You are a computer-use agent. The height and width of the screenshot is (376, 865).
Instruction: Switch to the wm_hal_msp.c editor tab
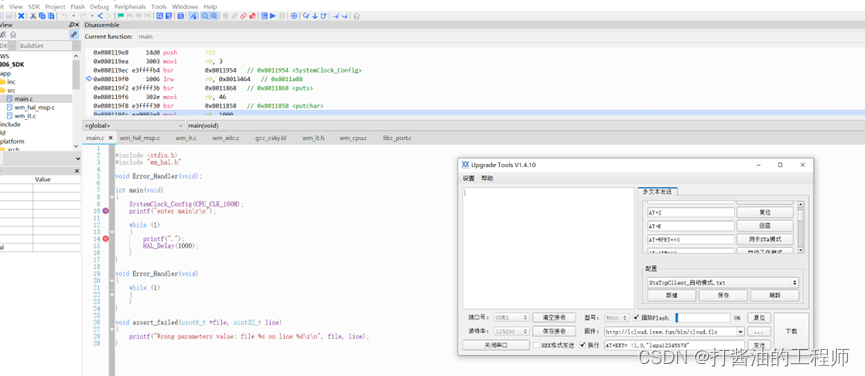coord(140,138)
